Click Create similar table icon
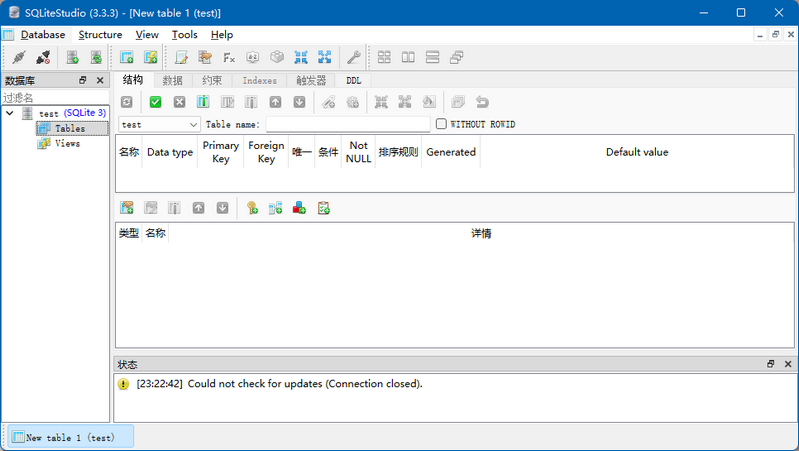 tap(458, 102)
